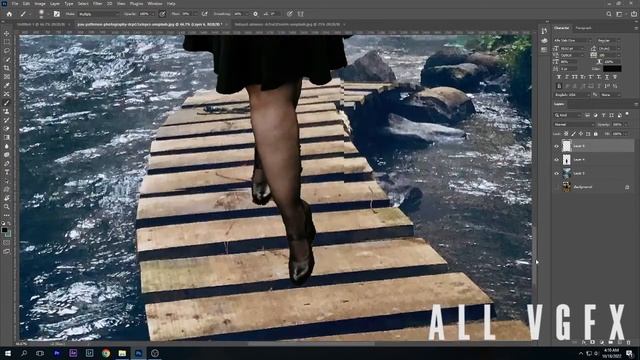Switch to the first Untitled document tab
The height and width of the screenshot is (360, 640).
pyautogui.click(x=40, y=24)
